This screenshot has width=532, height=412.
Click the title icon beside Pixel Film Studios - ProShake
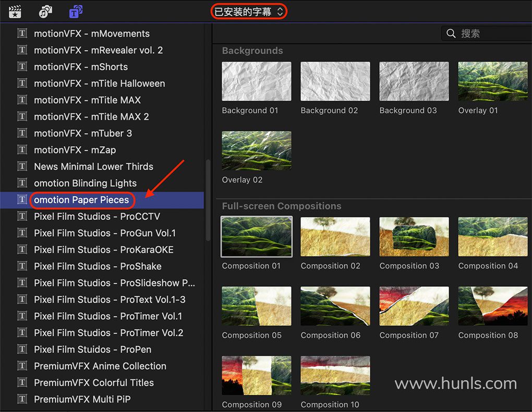[x=22, y=266]
